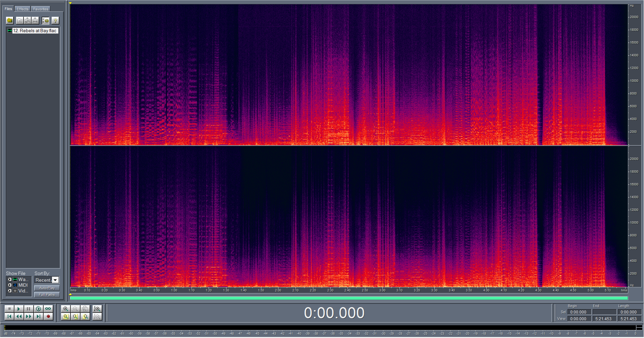Click the green horizontal view range bar
644x338 pixels.
click(x=349, y=298)
